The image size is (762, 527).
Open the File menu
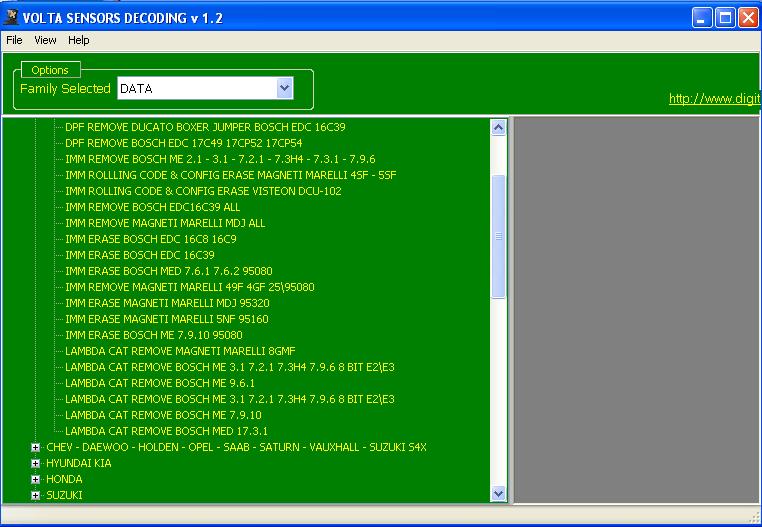pyautogui.click(x=14, y=40)
